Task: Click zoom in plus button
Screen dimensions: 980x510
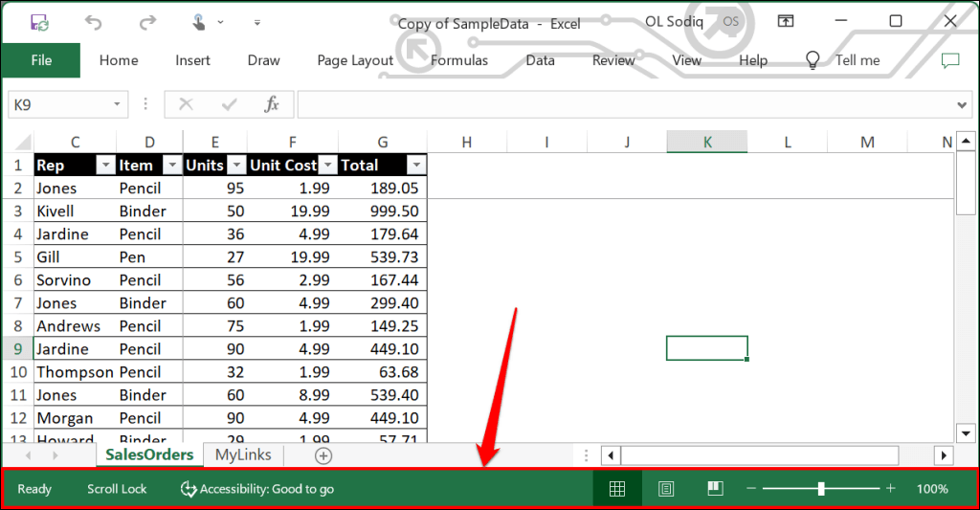Action: click(891, 488)
